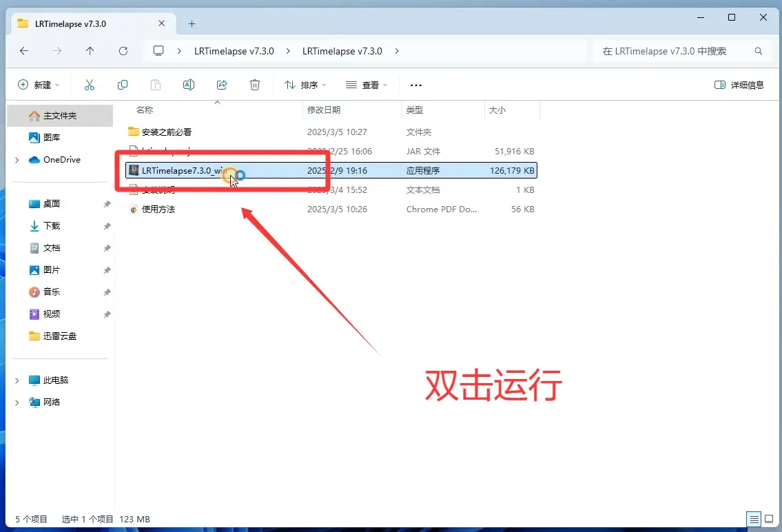This screenshot has width=782, height=532.
Task: Click second LRTimelapse v7.3.0 breadcrumb segment
Action: 342,51
